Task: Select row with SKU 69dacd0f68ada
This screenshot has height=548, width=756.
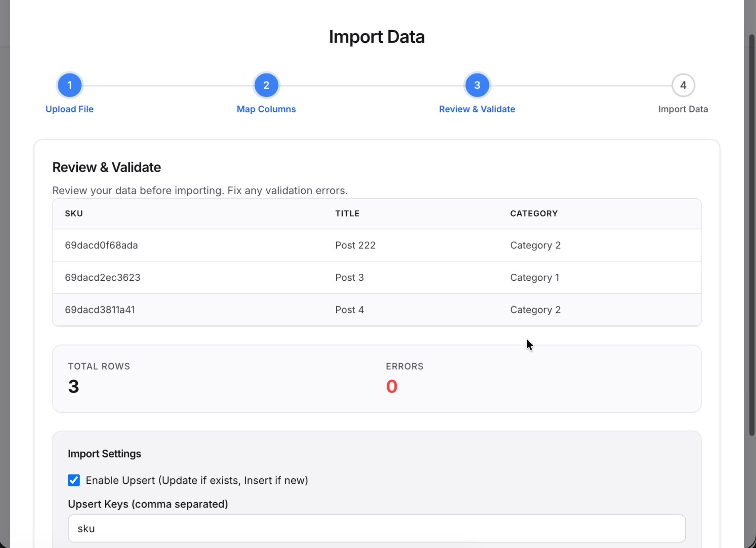Action: pyautogui.click(x=102, y=245)
